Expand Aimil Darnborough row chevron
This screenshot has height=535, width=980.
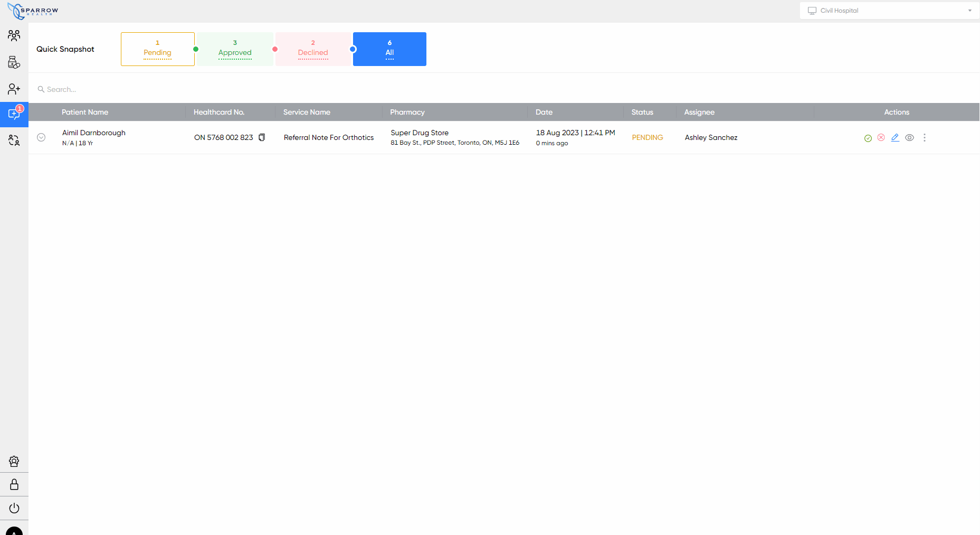coord(41,137)
